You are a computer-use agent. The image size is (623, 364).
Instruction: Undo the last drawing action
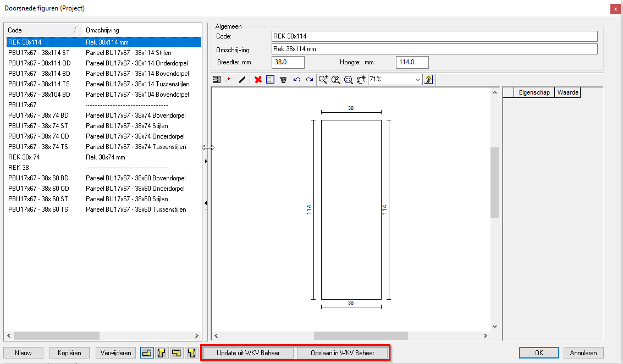(297, 79)
